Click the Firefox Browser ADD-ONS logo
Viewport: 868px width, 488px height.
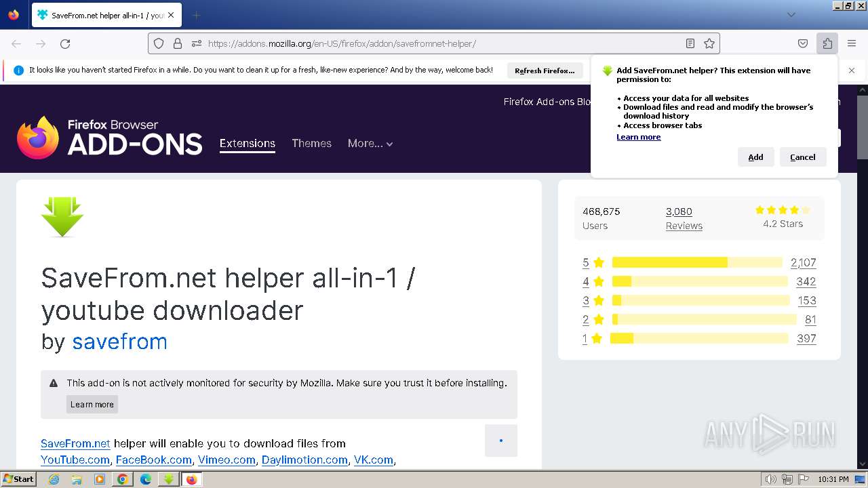(x=110, y=138)
